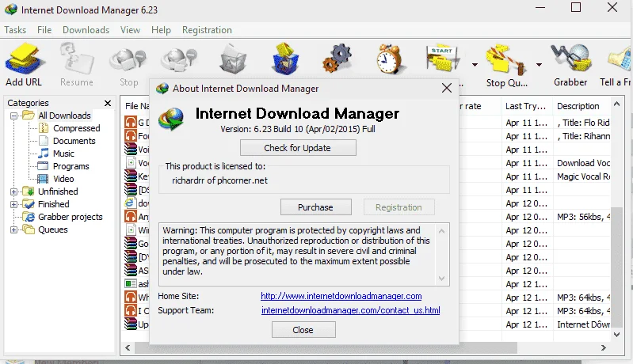Expand the Finished category node

(x=13, y=204)
